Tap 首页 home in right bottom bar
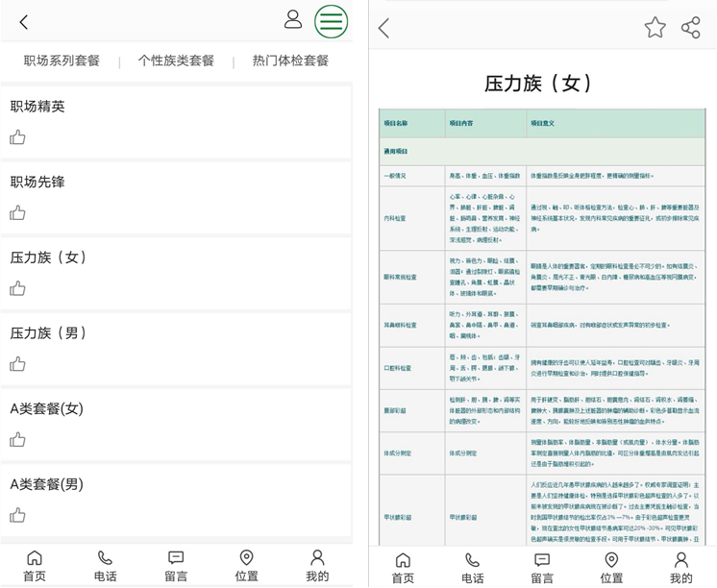 [403, 566]
